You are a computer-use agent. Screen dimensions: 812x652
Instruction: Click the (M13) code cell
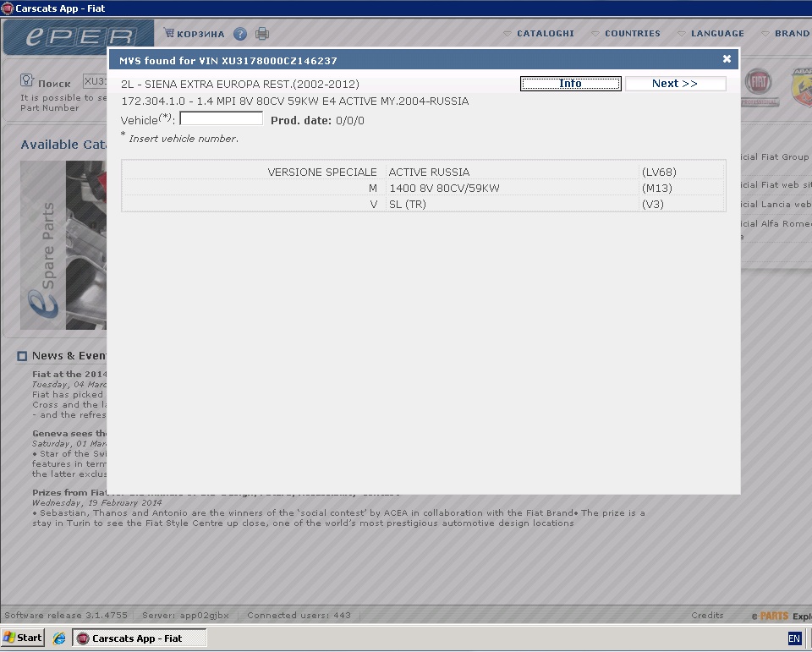[x=682, y=188]
